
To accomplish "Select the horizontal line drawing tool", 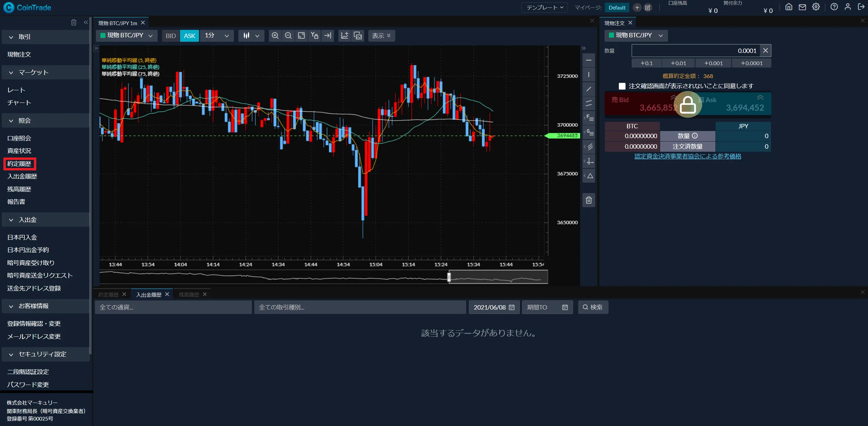I will click(589, 60).
